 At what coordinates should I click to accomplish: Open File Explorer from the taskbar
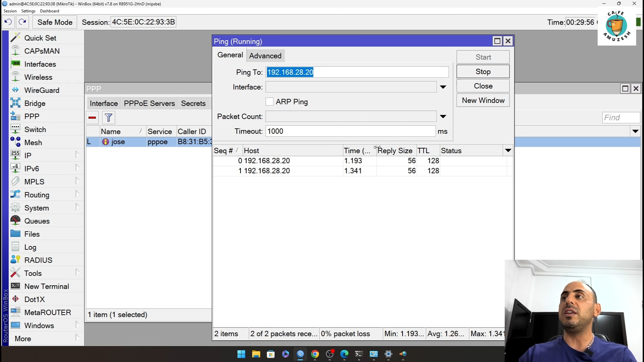click(256, 354)
